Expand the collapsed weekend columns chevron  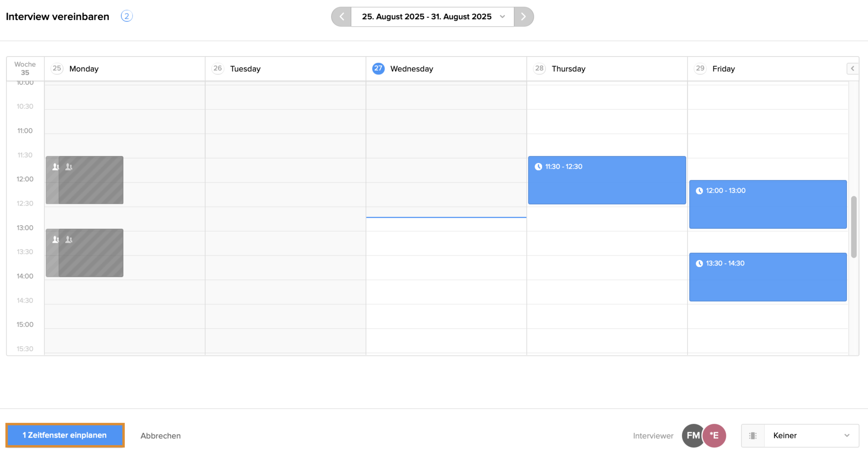(852, 69)
